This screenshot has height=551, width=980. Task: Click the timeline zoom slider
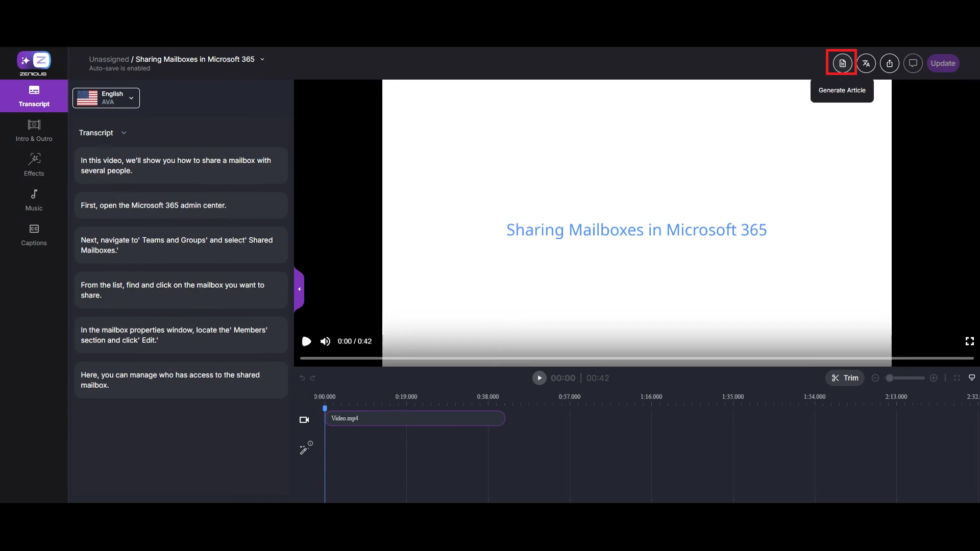(x=904, y=378)
